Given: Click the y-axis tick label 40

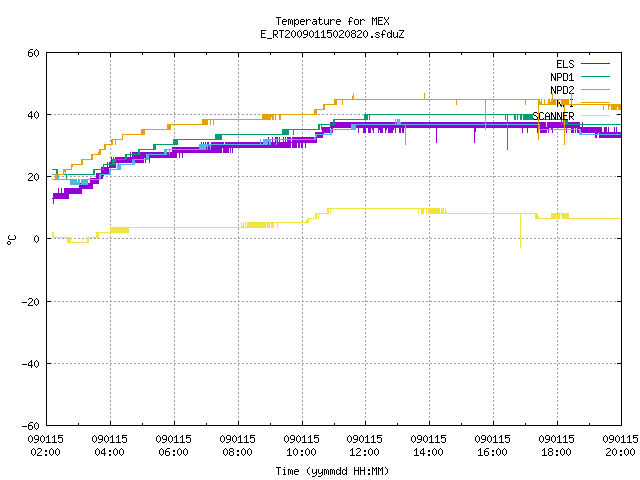Looking at the screenshot, I should [x=33, y=116].
